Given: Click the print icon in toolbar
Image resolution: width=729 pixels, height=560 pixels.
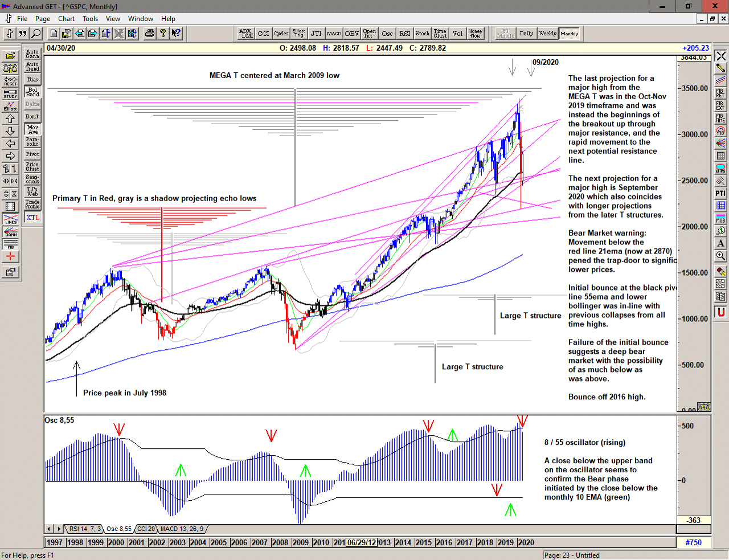Looking at the screenshot, I should (x=150, y=34).
